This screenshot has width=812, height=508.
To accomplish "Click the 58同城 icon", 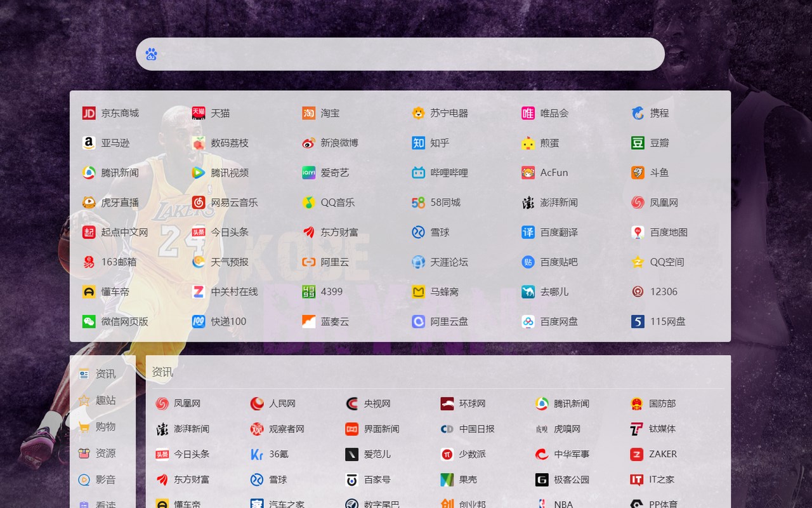I will click(x=418, y=203).
